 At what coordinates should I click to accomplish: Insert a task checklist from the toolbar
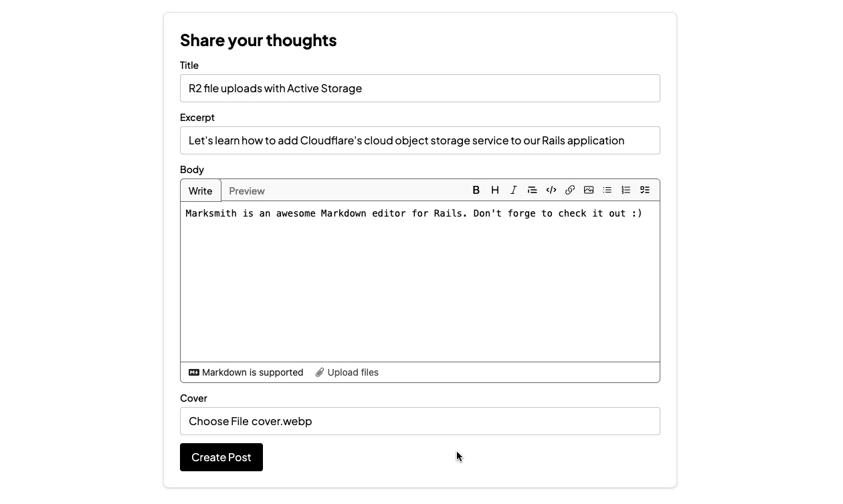pyautogui.click(x=645, y=191)
